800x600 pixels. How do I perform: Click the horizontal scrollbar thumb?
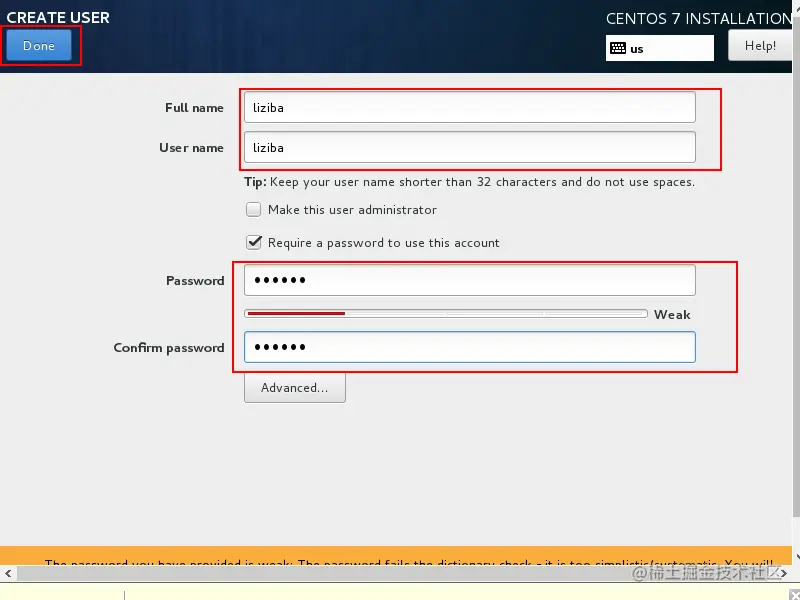pos(396,573)
